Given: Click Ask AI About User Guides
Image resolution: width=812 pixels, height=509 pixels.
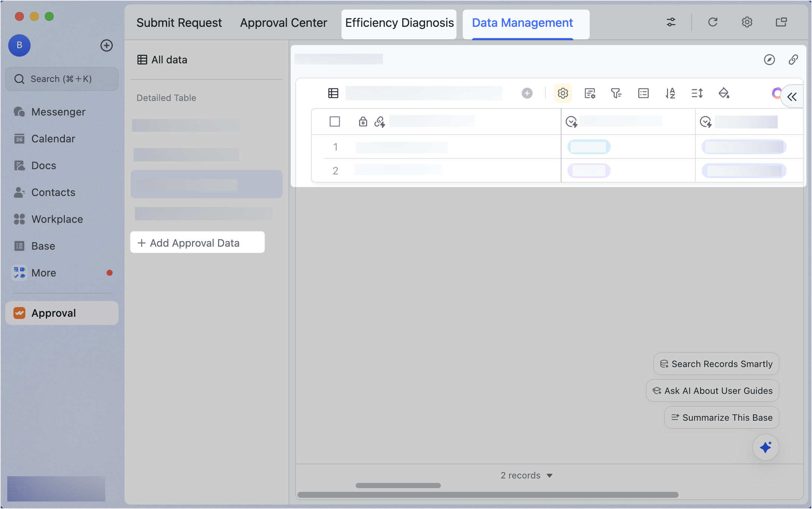Looking at the screenshot, I should [712, 391].
